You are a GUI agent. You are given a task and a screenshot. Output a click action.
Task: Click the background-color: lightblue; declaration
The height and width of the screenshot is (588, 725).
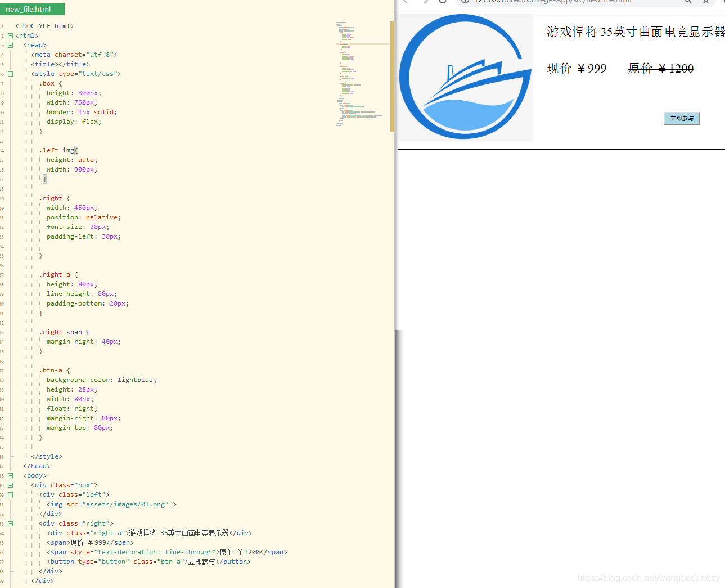[102, 380]
